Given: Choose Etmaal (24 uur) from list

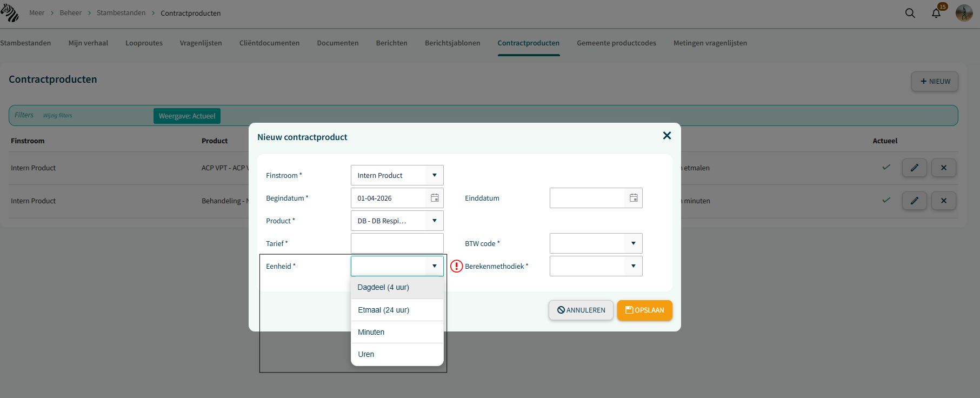Looking at the screenshot, I should click(397, 310).
